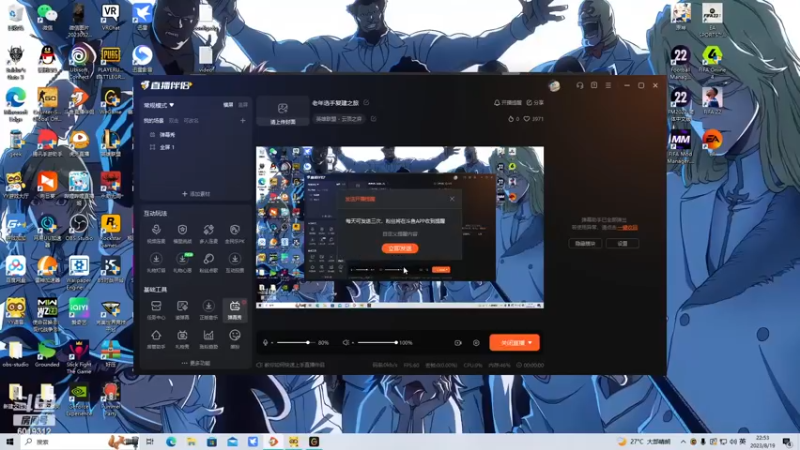The width and height of the screenshot is (800, 450).
Task: Open the live music download tool
Action: point(208,310)
